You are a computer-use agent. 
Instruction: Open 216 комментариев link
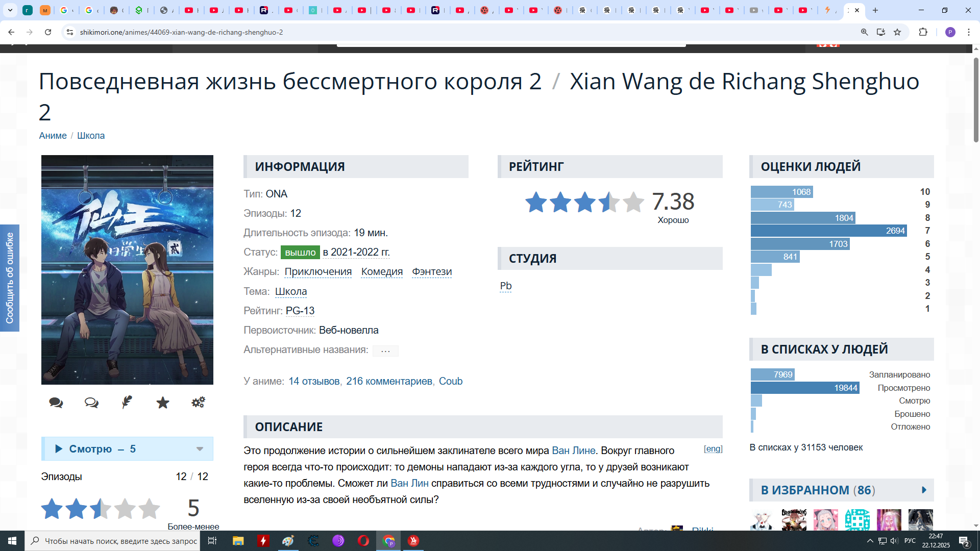(x=389, y=382)
